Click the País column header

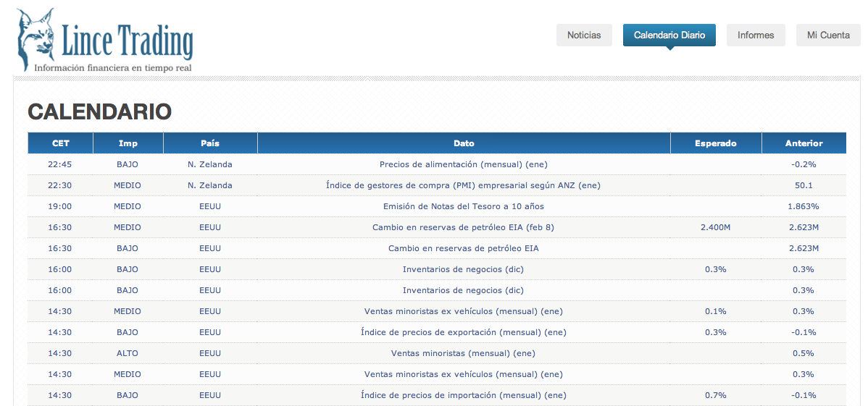tap(210, 143)
